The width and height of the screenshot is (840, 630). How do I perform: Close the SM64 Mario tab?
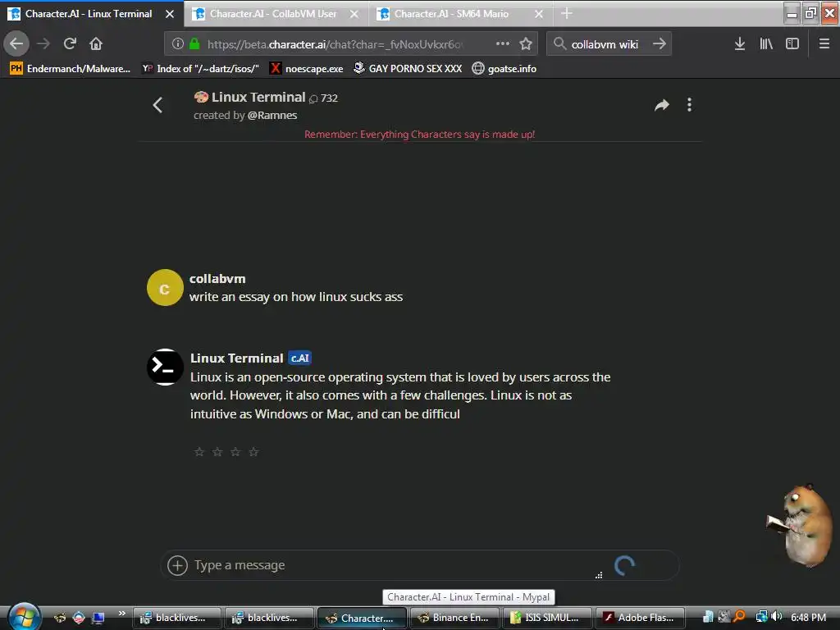point(539,14)
